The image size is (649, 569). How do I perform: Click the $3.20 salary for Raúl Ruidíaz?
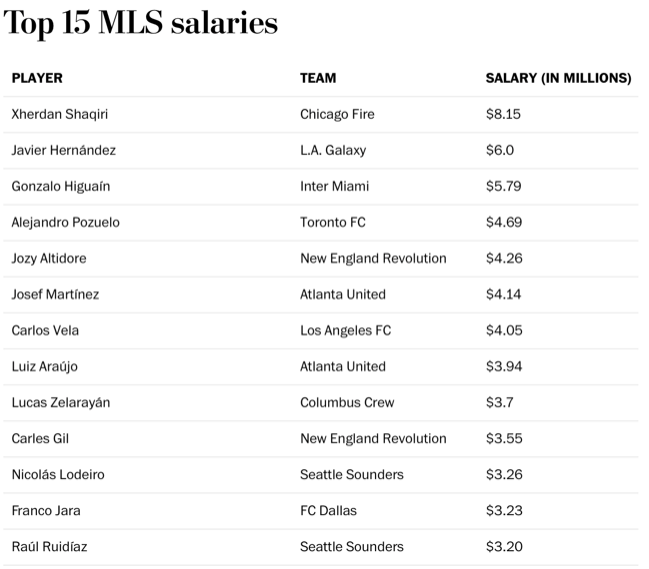(504, 546)
